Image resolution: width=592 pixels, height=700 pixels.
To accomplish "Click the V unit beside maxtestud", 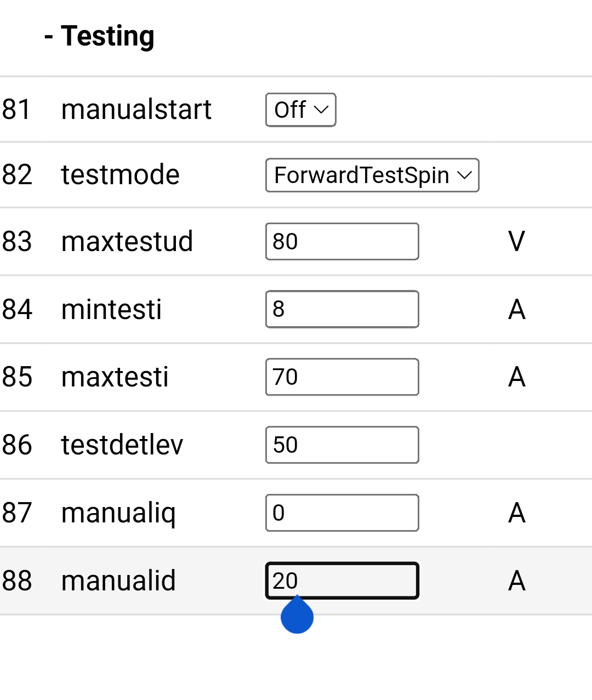I will [x=516, y=241].
